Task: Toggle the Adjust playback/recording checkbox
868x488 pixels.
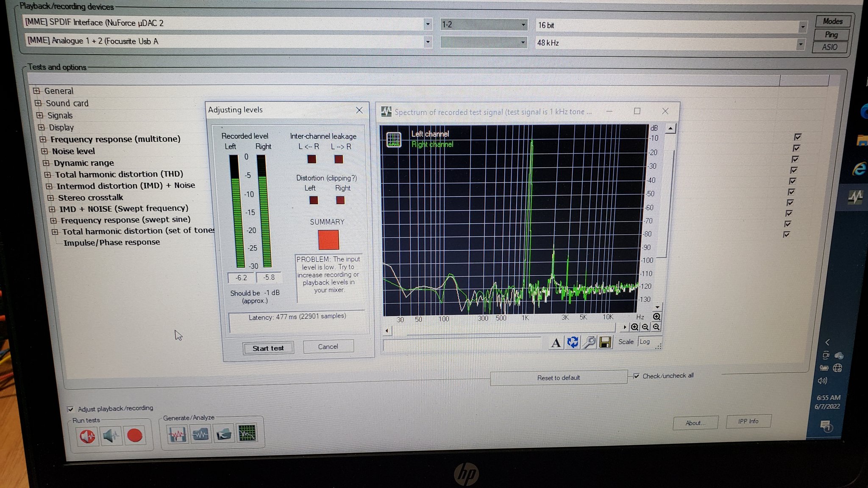Action: [x=70, y=409]
